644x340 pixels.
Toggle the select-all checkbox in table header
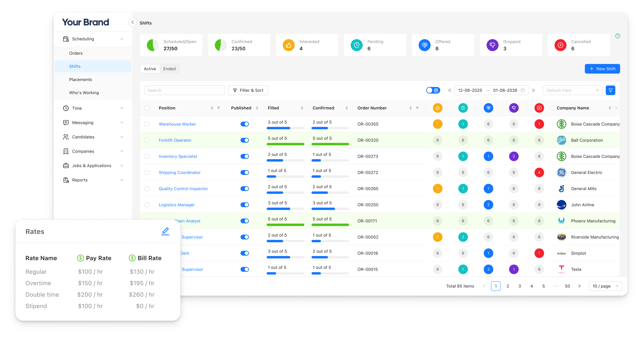[147, 108]
